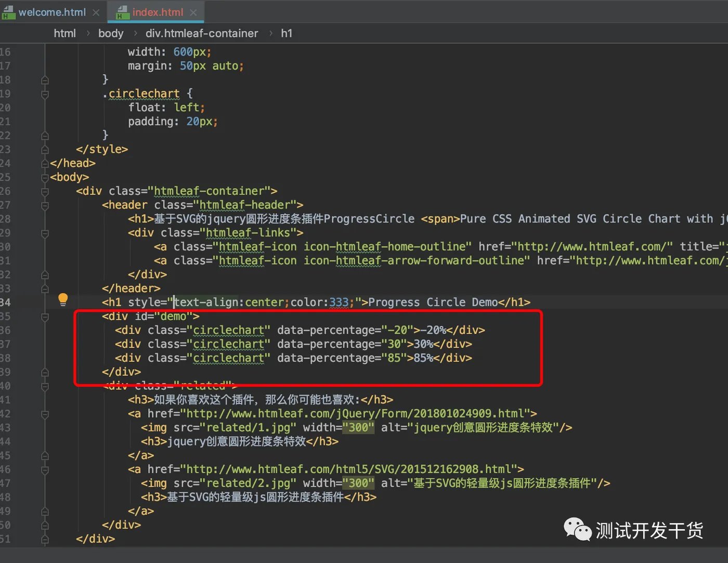Collapse fold marker at line 46 anchor
The width and height of the screenshot is (728, 563).
[x=45, y=470]
